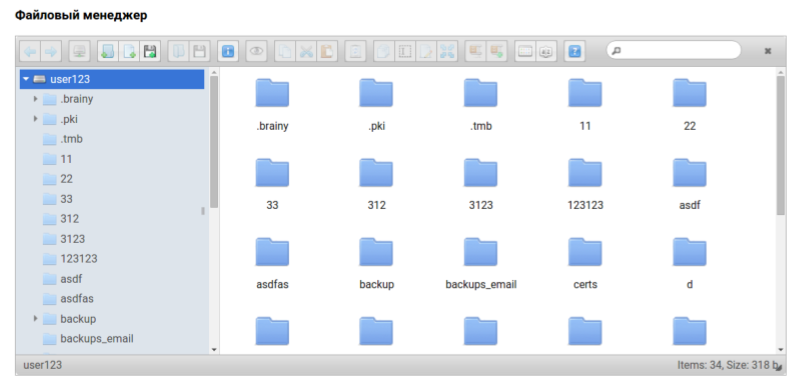Select the certs folder icon
The image size is (791, 379).
585,252
